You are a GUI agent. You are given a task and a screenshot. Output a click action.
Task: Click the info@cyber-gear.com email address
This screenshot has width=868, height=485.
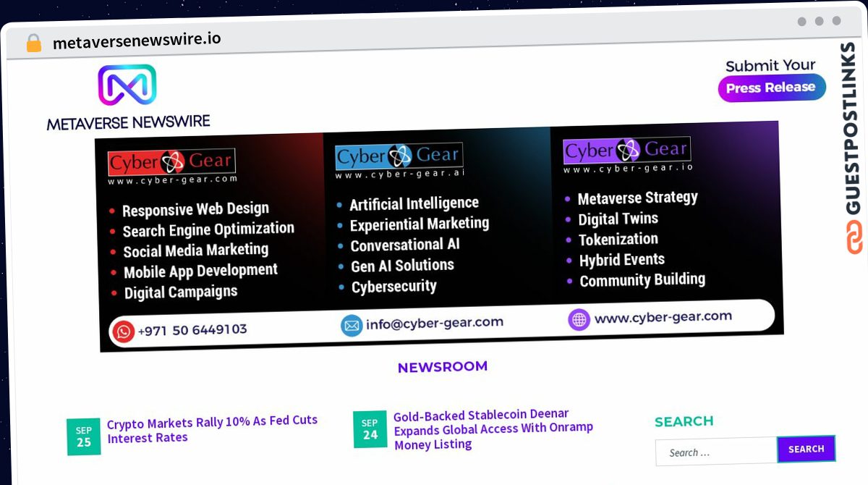435,324
